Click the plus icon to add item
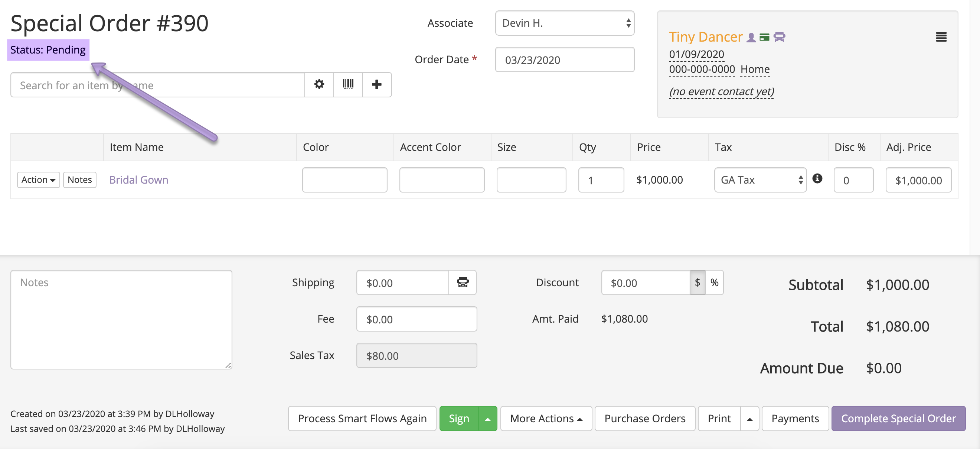This screenshot has height=449, width=980. [377, 84]
